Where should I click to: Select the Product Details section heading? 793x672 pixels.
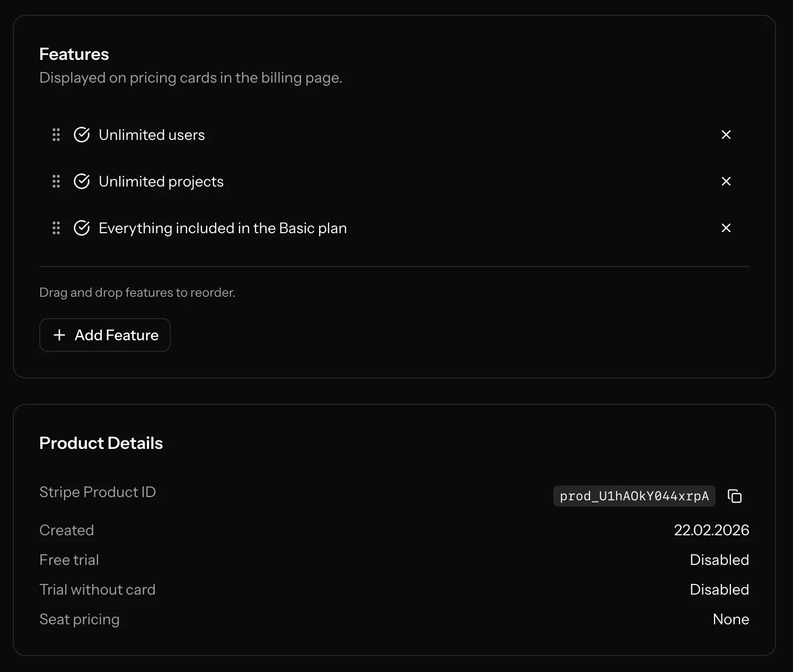[101, 443]
